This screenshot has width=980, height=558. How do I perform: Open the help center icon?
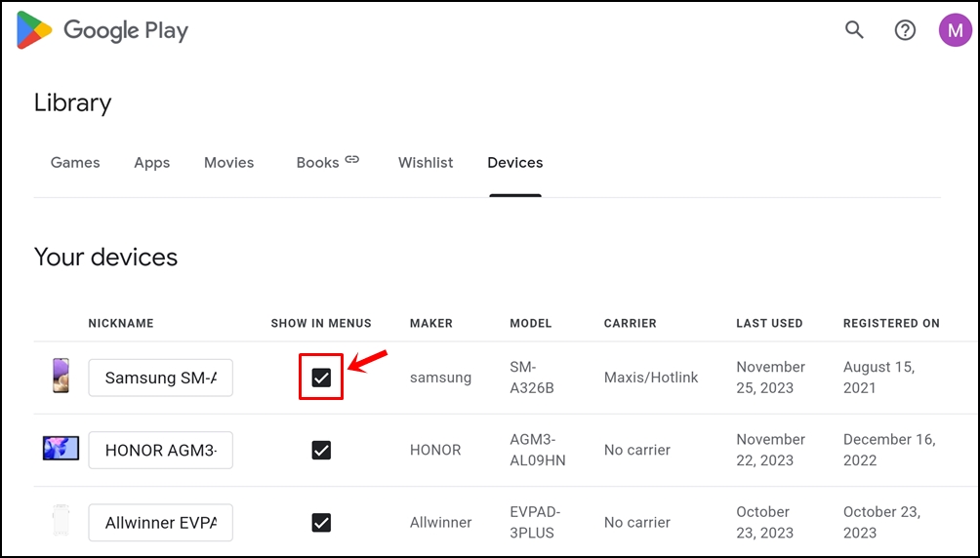point(905,30)
